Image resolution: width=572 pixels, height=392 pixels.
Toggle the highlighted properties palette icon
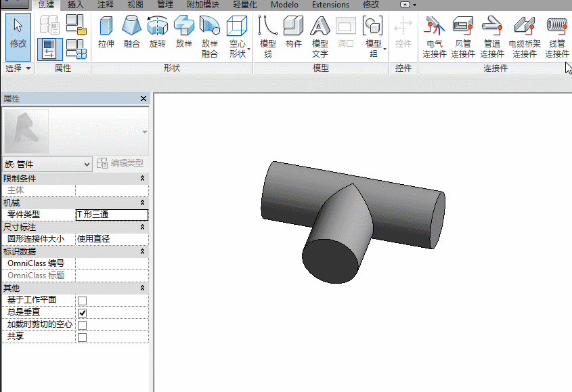click(49, 49)
